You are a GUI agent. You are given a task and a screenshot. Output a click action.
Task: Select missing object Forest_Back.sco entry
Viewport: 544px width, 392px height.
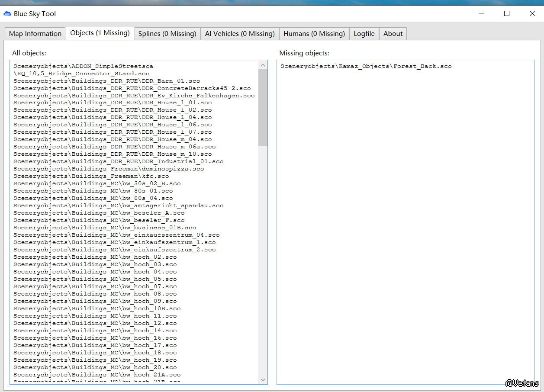pyautogui.click(x=366, y=66)
